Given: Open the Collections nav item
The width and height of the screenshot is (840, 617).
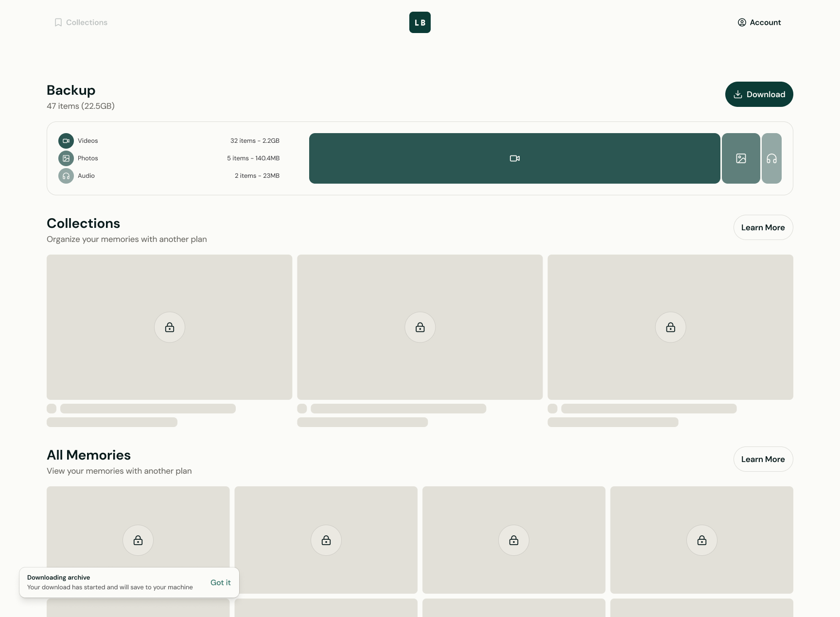Looking at the screenshot, I should coord(81,22).
